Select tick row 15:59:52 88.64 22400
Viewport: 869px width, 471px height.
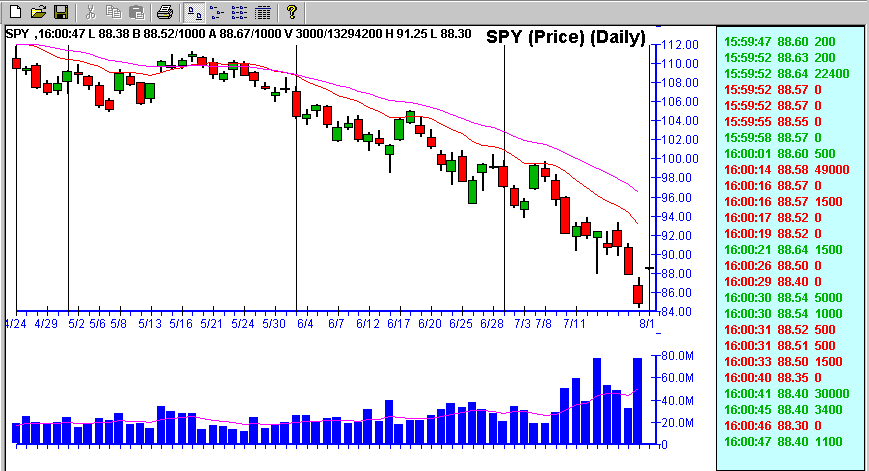(786, 74)
